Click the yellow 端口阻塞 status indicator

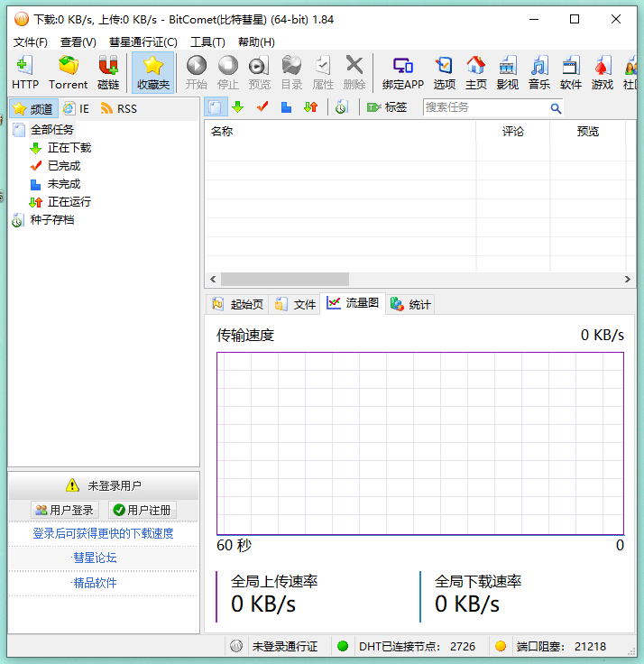pos(501,646)
